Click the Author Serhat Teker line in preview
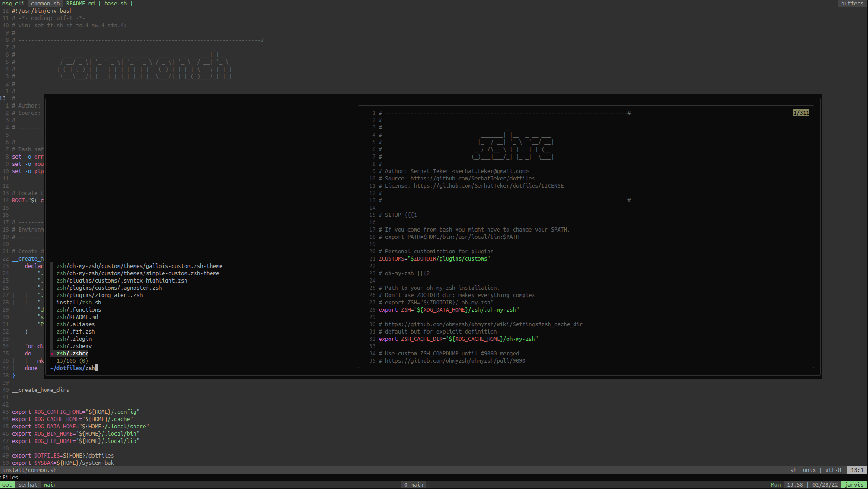The height and width of the screenshot is (489, 868). 453,171
